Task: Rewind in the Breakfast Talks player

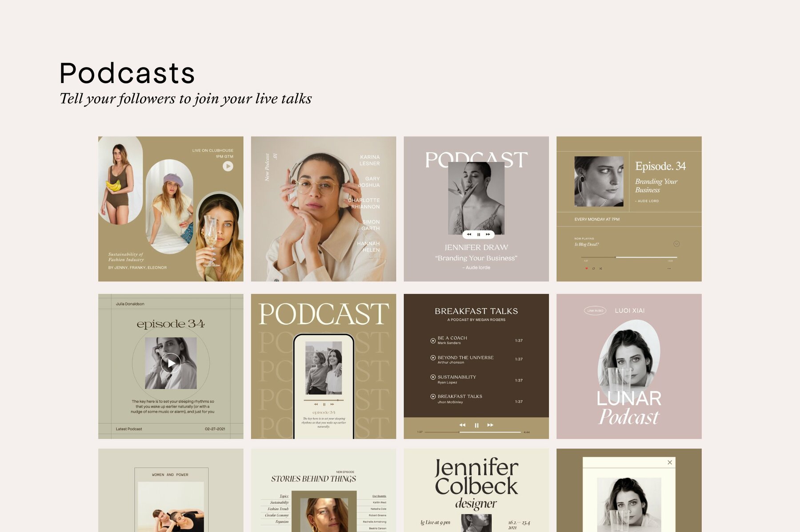Action: click(462, 425)
